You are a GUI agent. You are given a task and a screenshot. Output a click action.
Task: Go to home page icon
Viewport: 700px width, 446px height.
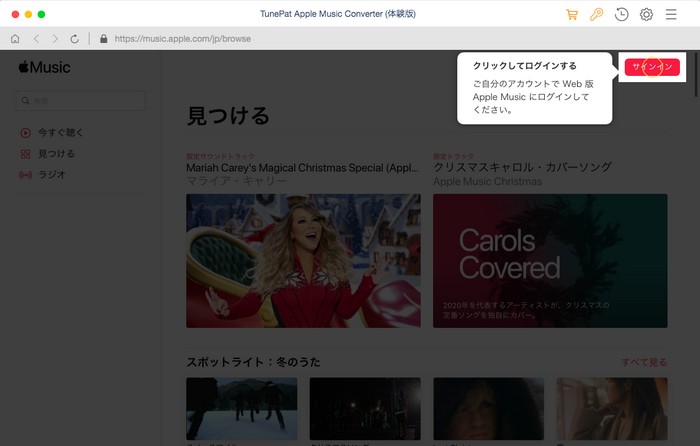pyautogui.click(x=15, y=39)
